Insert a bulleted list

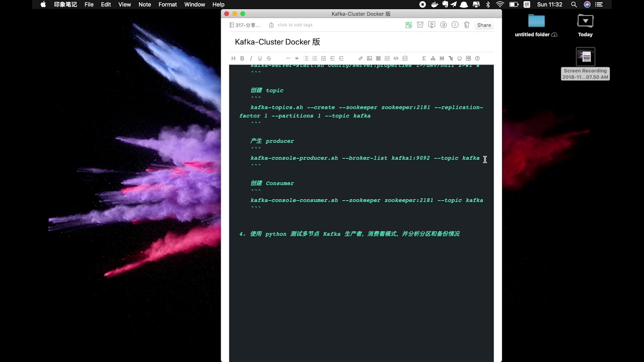point(306,58)
